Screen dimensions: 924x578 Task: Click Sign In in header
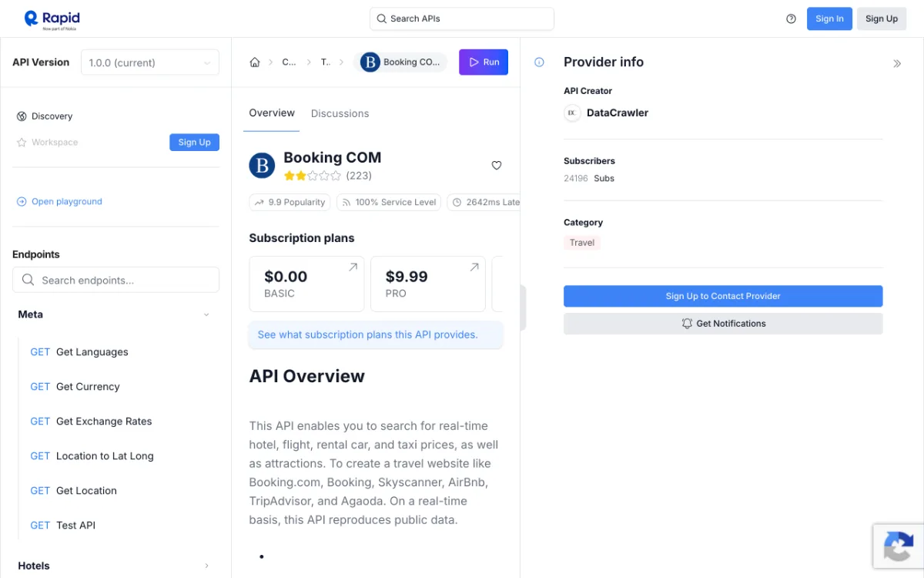pyautogui.click(x=829, y=18)
